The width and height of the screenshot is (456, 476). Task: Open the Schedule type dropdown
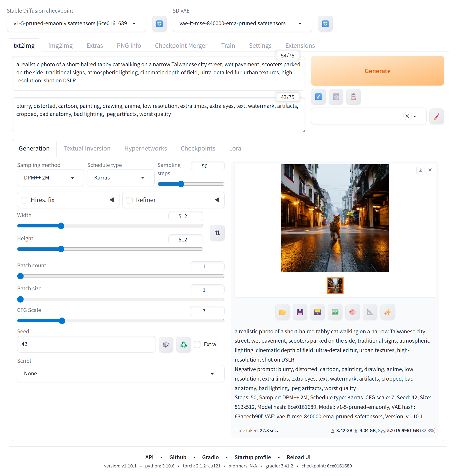(121, 178)
